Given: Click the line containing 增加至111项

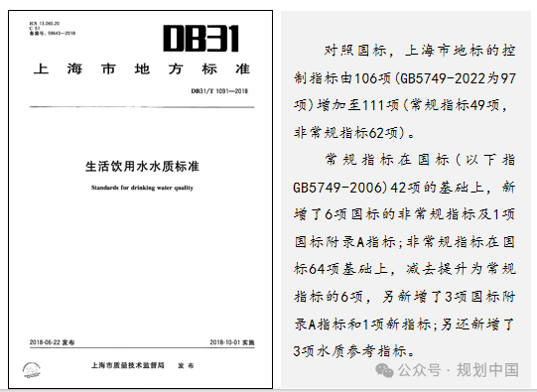Looking at the screenshot, I should coord(400,105).
